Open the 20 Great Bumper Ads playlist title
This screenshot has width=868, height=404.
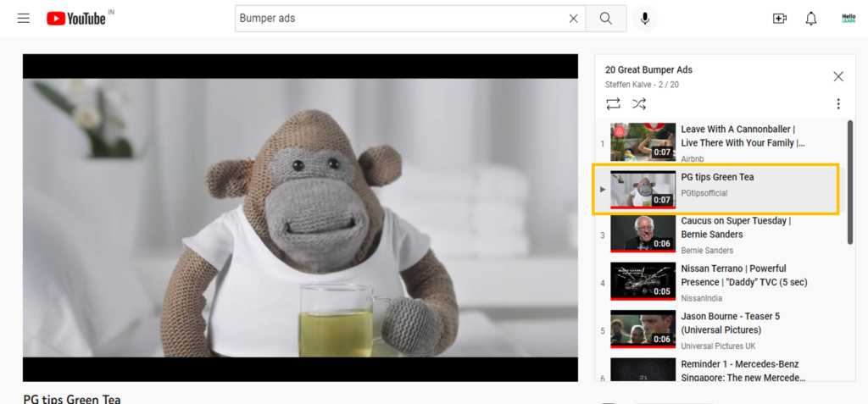648,69
